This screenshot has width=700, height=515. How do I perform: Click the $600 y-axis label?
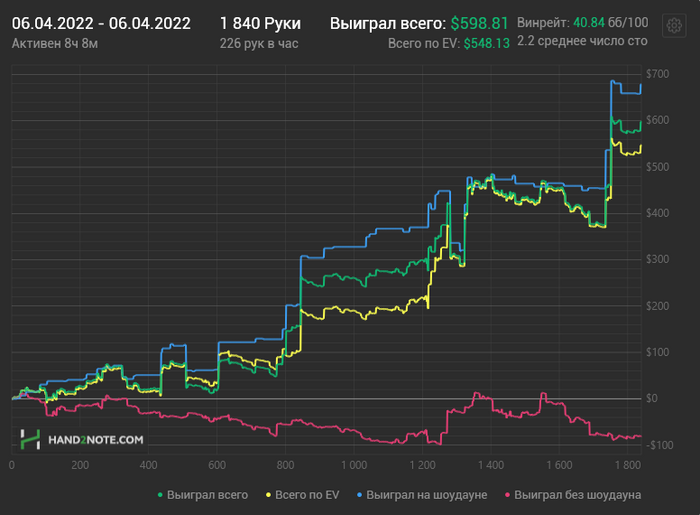click(x=658, y=120)
